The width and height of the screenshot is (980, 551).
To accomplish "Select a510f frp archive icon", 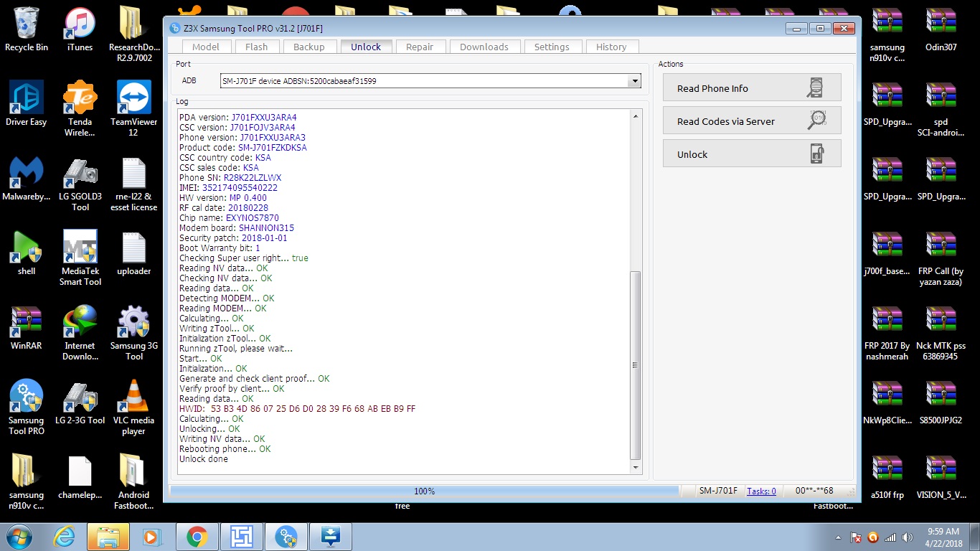I will (887, 477).
